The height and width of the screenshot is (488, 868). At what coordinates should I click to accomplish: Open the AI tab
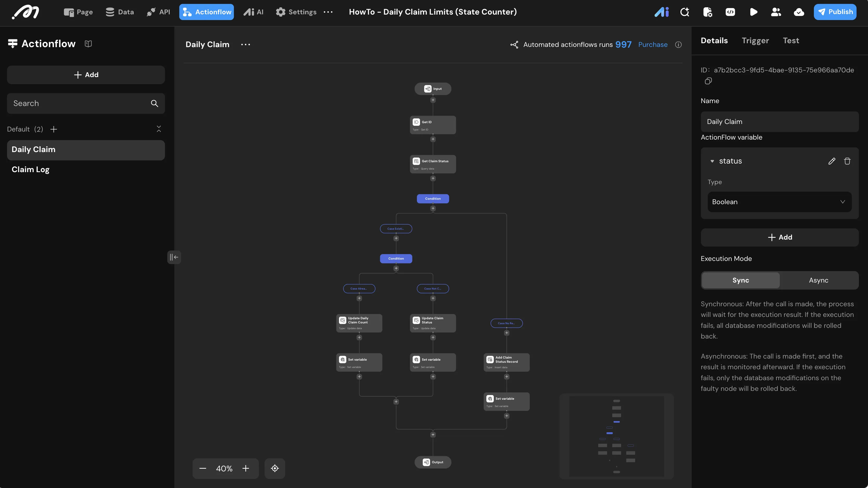point(253,12)
